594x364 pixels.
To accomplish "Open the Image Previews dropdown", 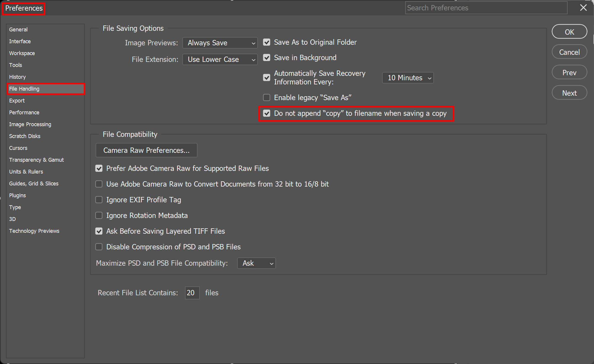I will 220,43.
